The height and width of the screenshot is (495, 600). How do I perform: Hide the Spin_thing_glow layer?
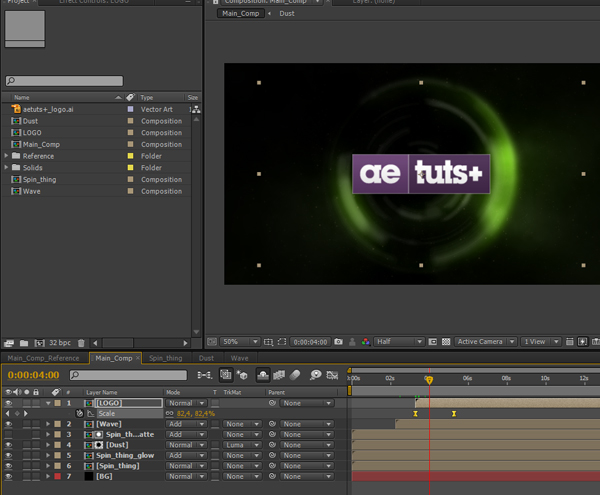coord(8,455)
